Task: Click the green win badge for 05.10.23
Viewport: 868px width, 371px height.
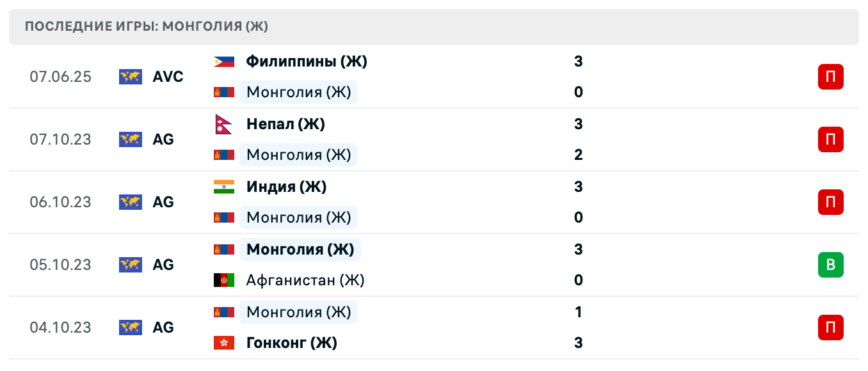Action: pyautogui.click(x=830, y=265)
